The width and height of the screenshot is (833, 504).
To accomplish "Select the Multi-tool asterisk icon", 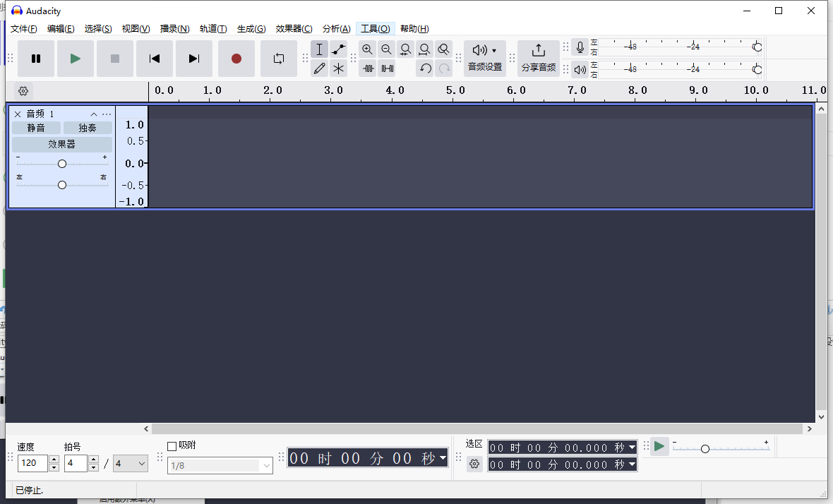I will (x=338, y=68).
